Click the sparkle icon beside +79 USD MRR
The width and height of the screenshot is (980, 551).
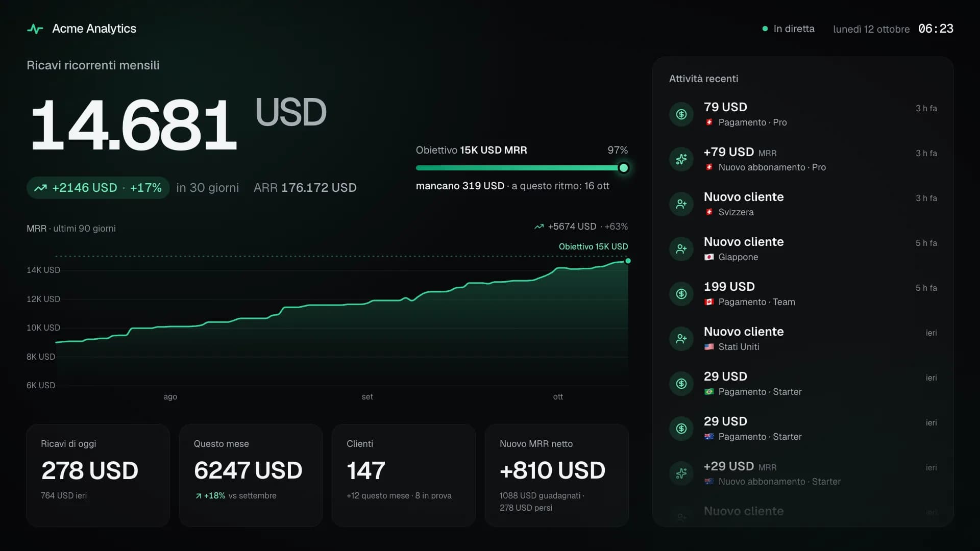681,159
